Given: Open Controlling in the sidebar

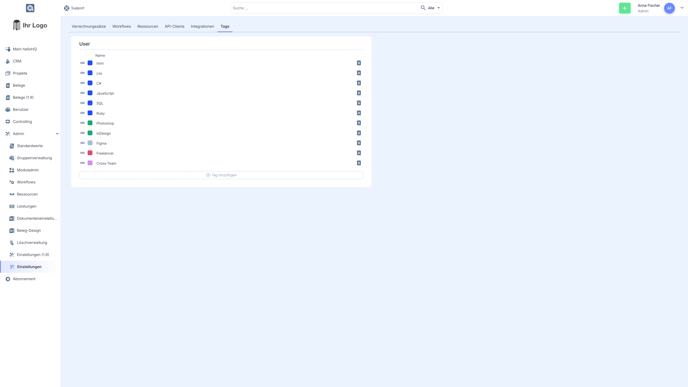Looking at the screenshot, I should click(x=22, y=122).
